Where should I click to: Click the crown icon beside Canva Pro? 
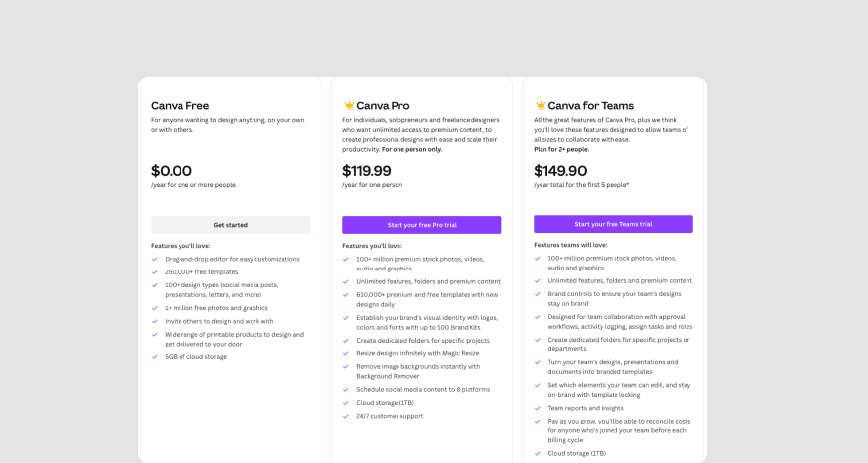(x=349, y=105)
